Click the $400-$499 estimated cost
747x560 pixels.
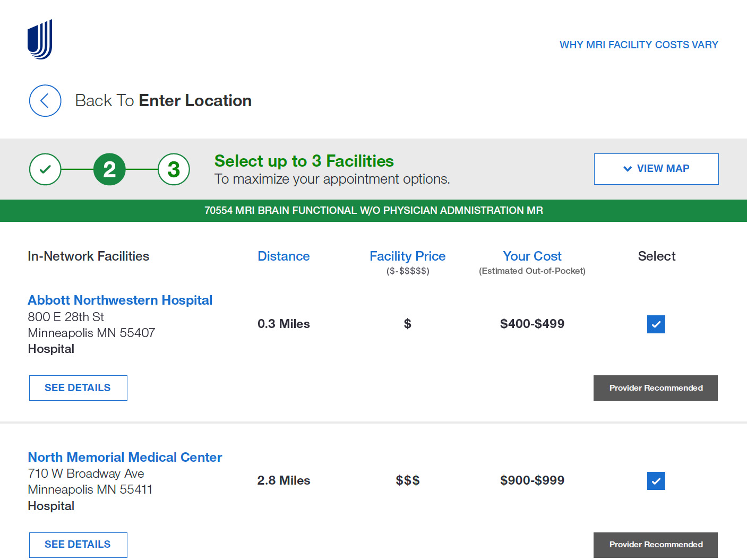pos(532,324)
